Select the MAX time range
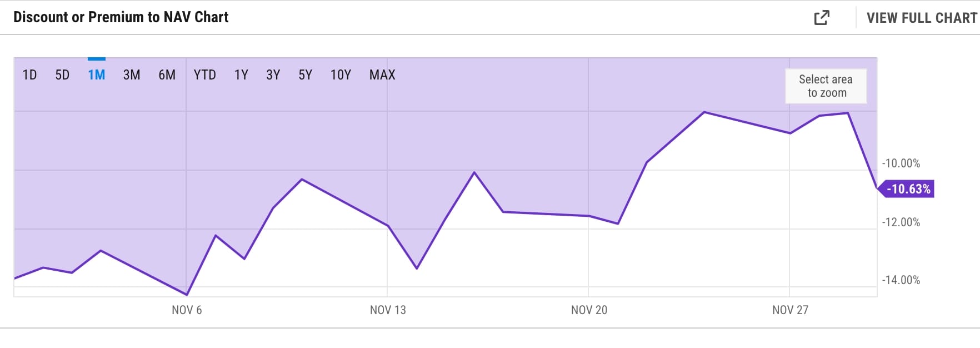The width and height of the screenshot is (980, 348). coord(382,74)
